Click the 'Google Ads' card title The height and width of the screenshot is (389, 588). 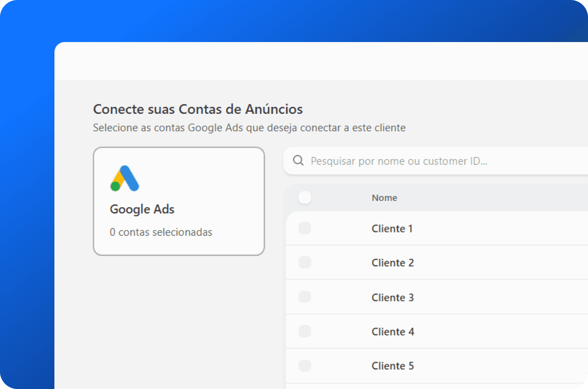pyautogui.click(x=142, y=209)
